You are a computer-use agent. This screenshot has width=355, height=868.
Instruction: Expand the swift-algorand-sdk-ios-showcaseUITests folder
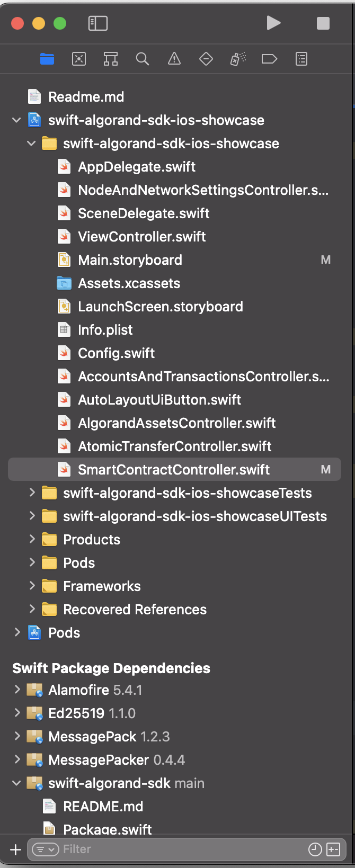coord(32,516)
